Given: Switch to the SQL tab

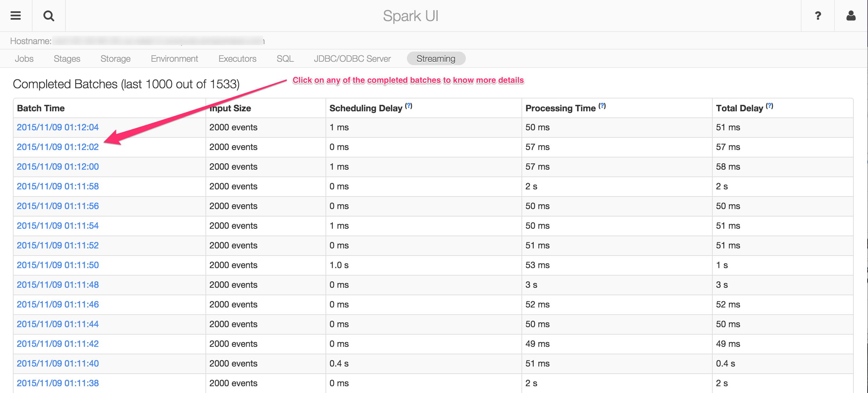Looking at the screenshot, I should [285, 59].
